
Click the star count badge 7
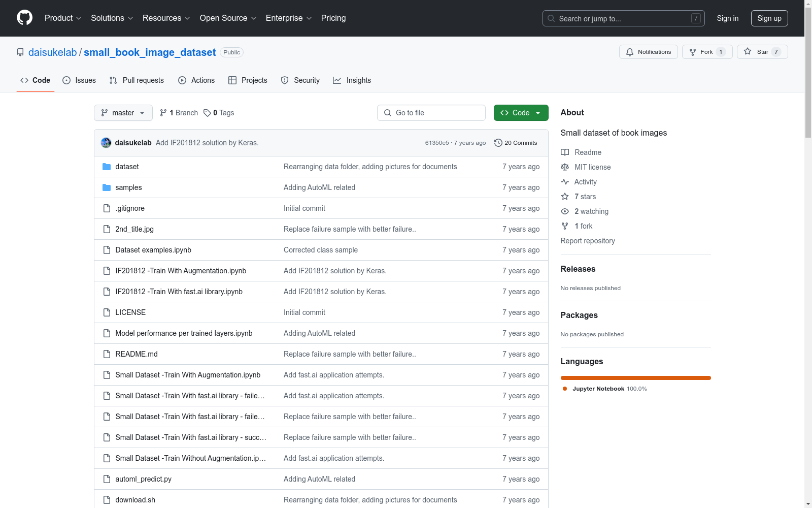click(x=776, y=52)
